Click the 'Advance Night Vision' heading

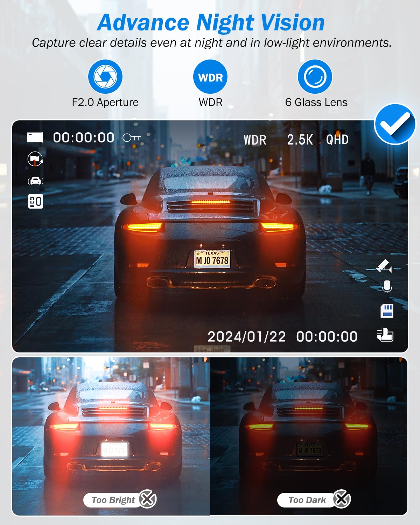pyautogui.click(x=211, y=23)
